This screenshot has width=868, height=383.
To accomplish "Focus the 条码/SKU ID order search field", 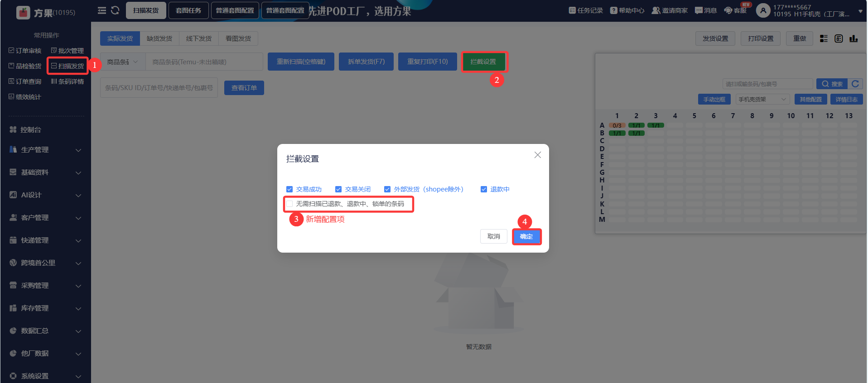I will (x=159, y=88).
